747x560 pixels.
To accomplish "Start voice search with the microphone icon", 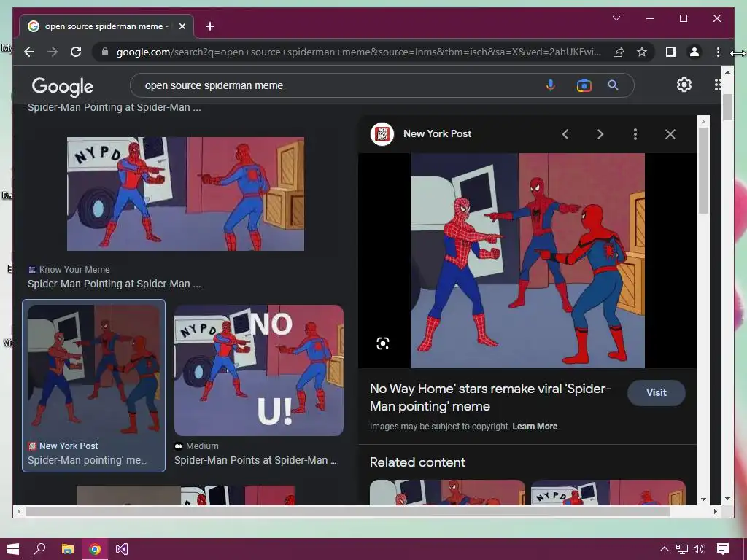I will tap(550, 85).
